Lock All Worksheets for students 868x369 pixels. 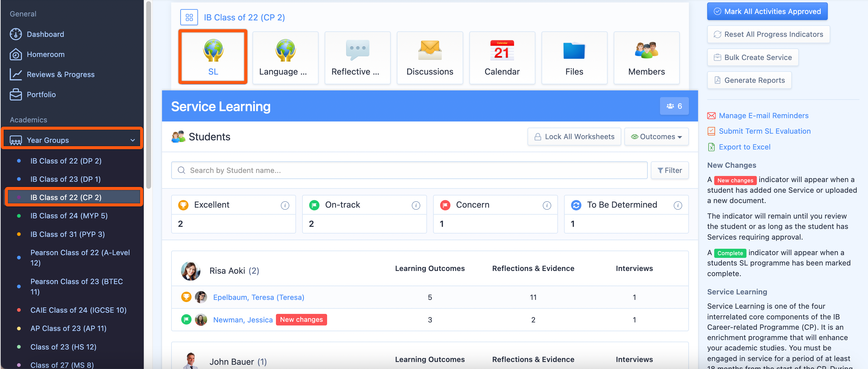pyautogui.click(x=574, y=136)
